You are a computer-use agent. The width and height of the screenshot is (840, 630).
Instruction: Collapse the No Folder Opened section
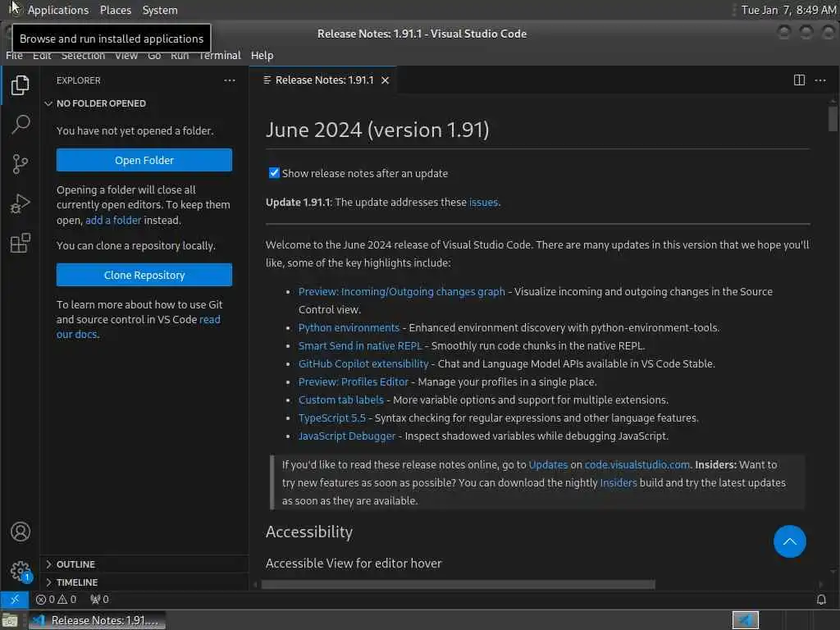(144, 103)
